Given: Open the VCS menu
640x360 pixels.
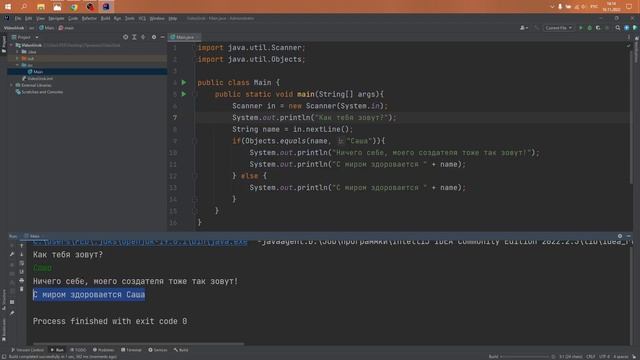Looking at the screenshot, I should click(142, 18).
